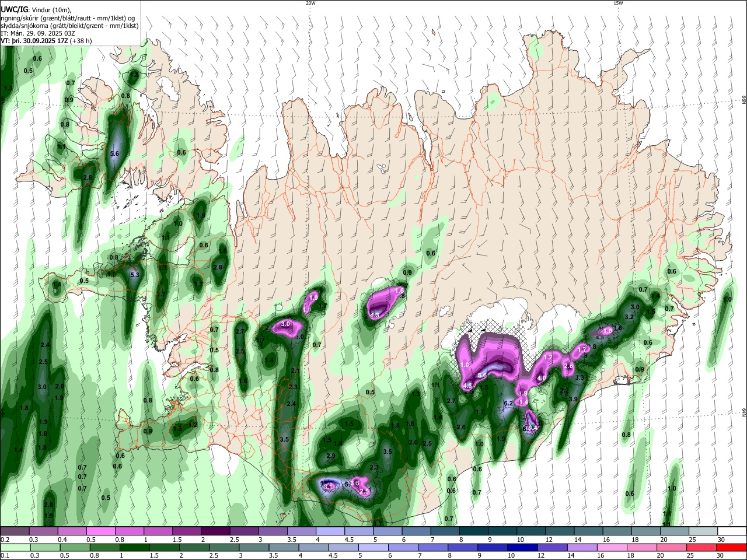Select dull mauve swatch between 0.2 and 0.3, upper legend
Image resolution: width=747 pixels, height=560 pixels.
click(15, 531)
